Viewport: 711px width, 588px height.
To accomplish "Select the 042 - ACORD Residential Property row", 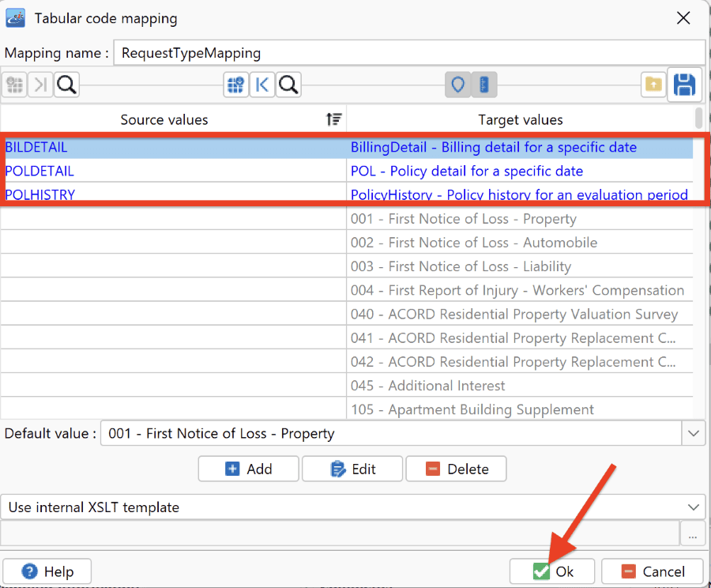I will pos(520,362).
